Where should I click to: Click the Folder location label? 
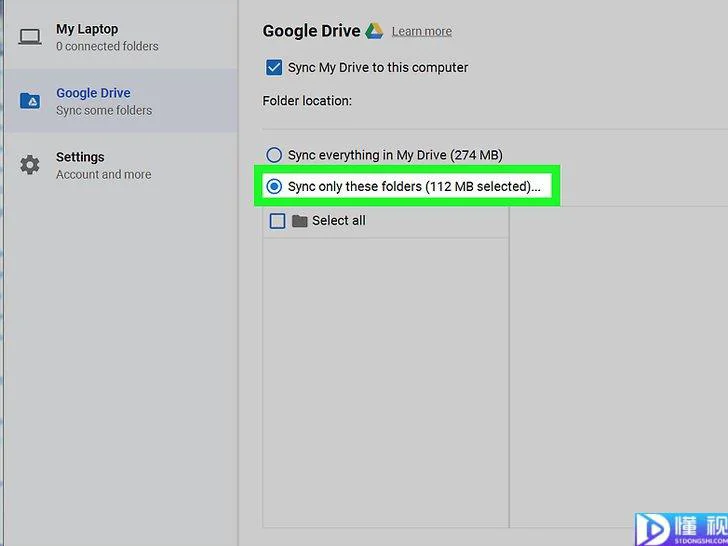click(x=307, y=101)
